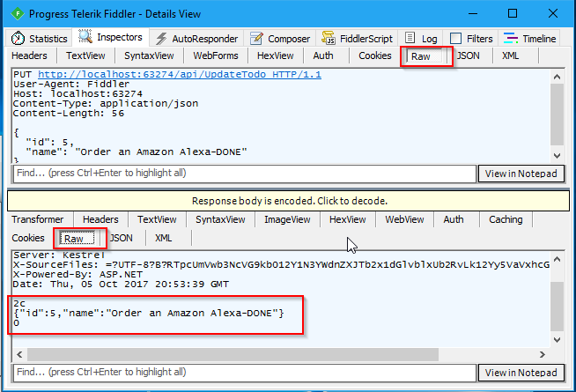
Task: Click the Fiddler app logo icon
Action: coord(18,14)
